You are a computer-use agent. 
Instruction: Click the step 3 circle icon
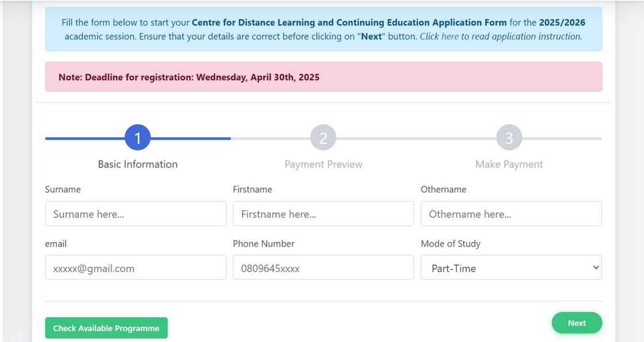coord(509,138)
